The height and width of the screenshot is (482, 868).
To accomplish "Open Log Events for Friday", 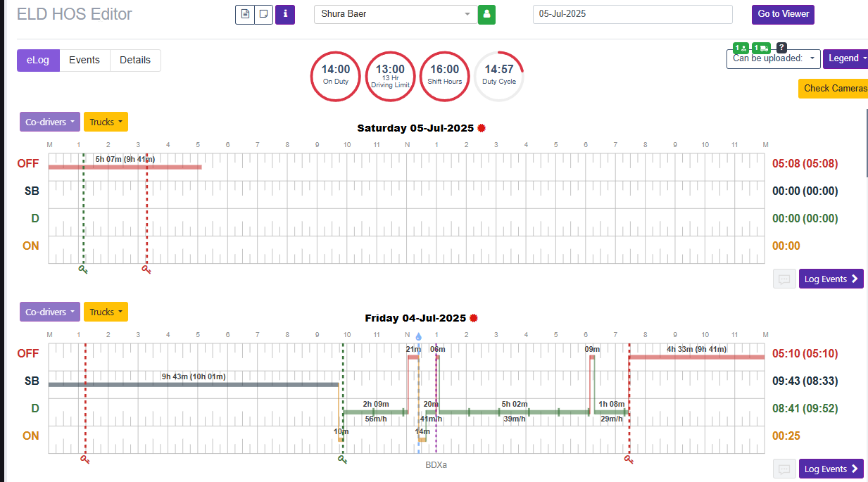I will 831,469.
